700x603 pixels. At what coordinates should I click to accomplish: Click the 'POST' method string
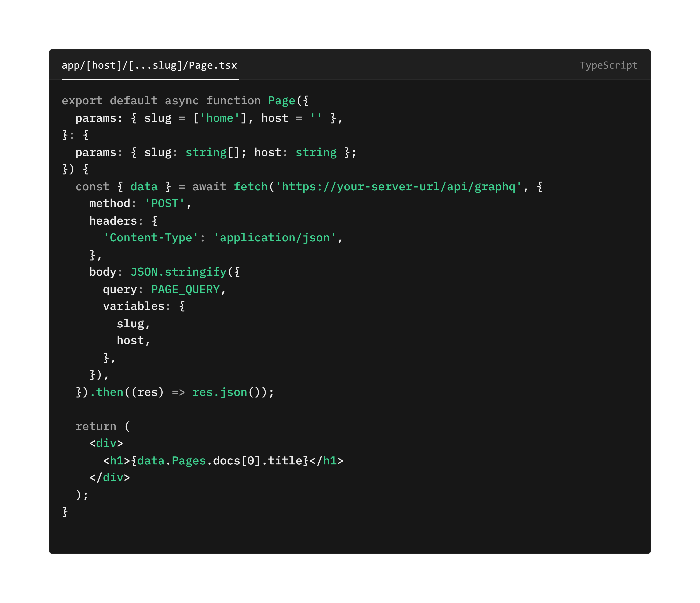(x=165, y=203)
